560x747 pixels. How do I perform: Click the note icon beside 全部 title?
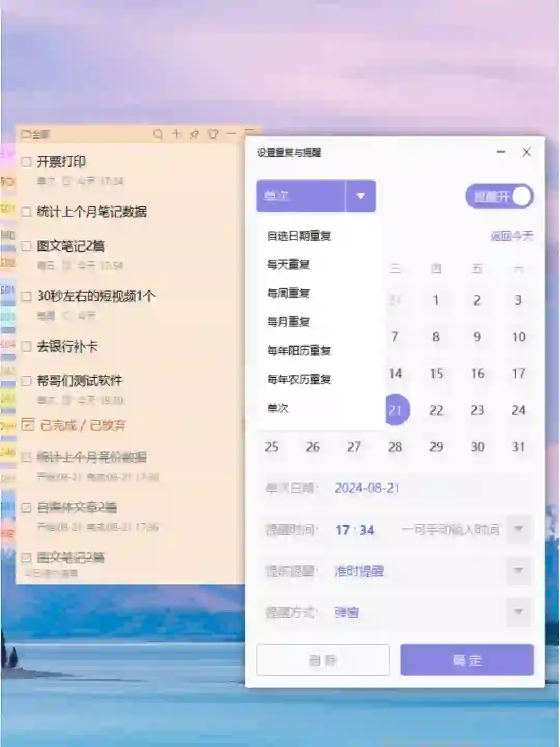[26, 134]
